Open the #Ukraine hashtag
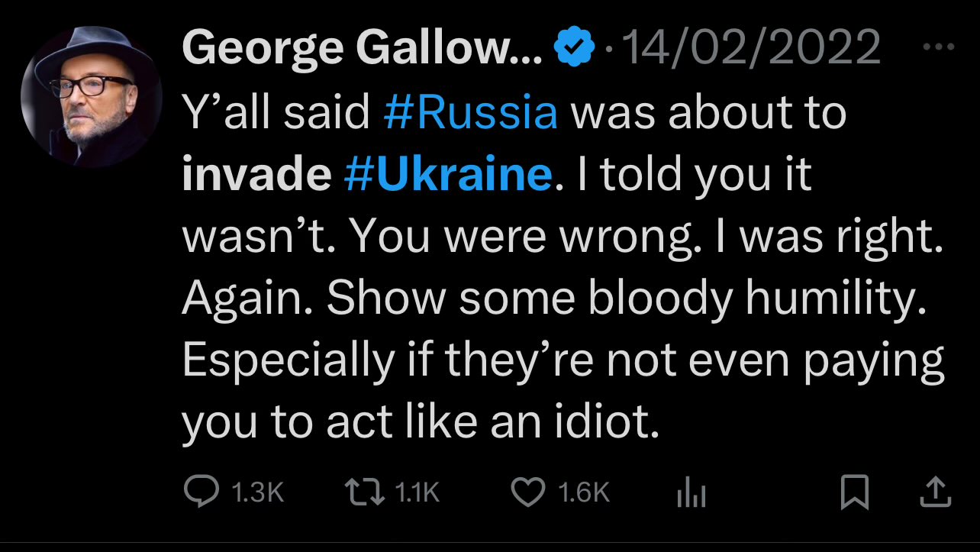Screen dimensions: 980x552 point(447,175)
